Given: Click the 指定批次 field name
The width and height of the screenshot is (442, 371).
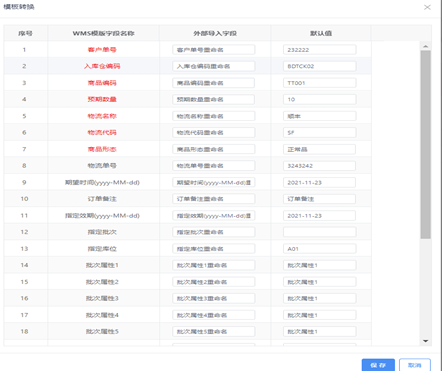Looking at the screenshot, I should tap(102, 232).
